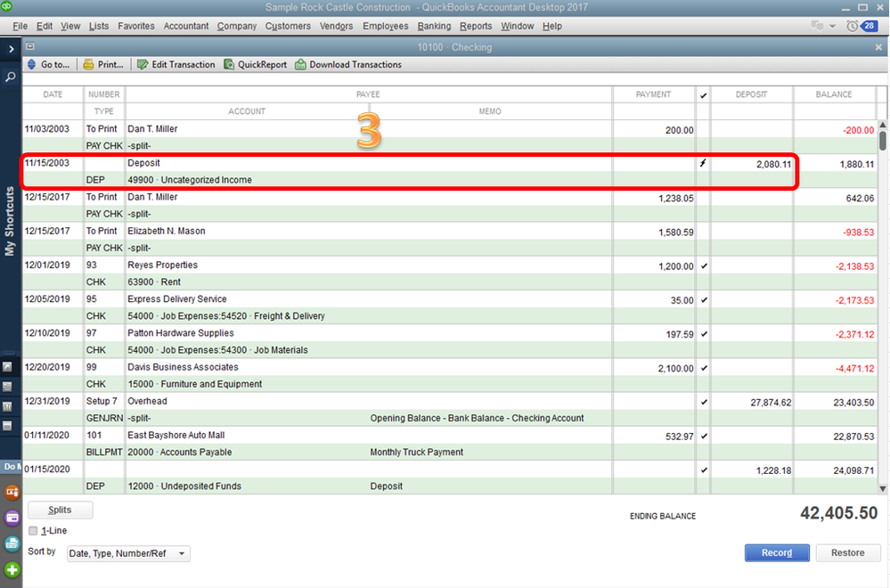890x588 pixels.
Task: Open the Employees menu
Action: point(386,26)
